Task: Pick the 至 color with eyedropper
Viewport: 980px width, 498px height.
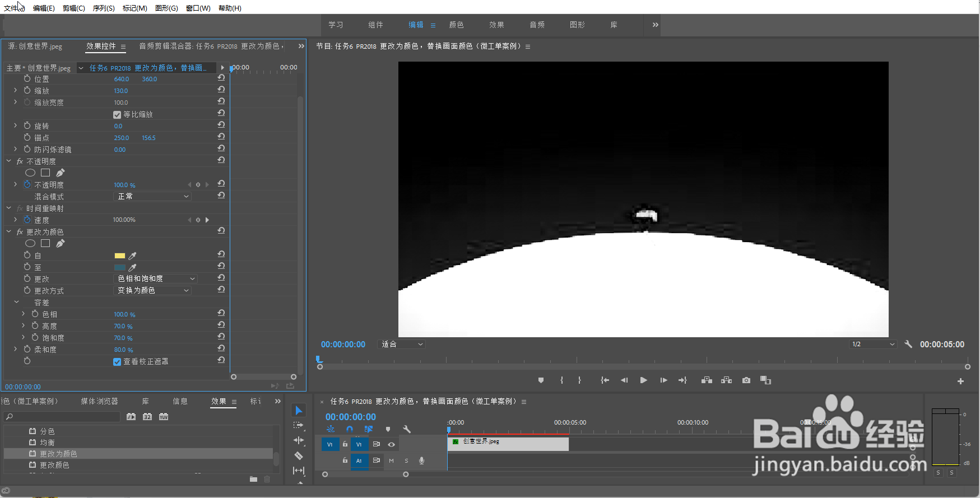Action: pyautogui.click(x=133, y=267)
